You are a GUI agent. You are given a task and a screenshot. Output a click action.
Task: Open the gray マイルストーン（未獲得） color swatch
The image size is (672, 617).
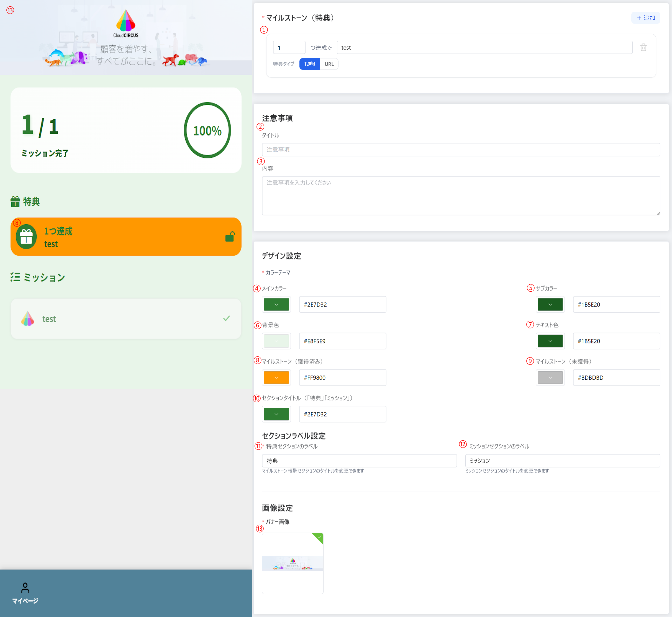point(550,377)
